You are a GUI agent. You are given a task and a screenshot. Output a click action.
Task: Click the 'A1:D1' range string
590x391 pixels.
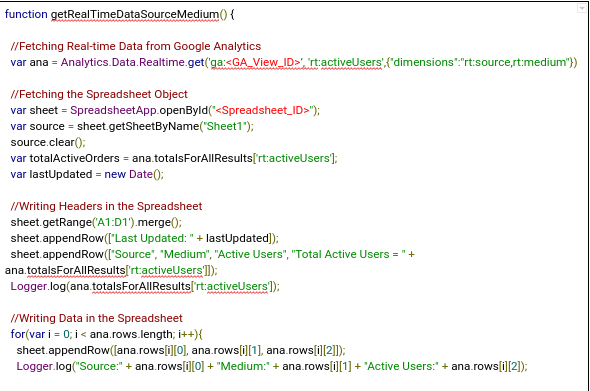point(113,222)
